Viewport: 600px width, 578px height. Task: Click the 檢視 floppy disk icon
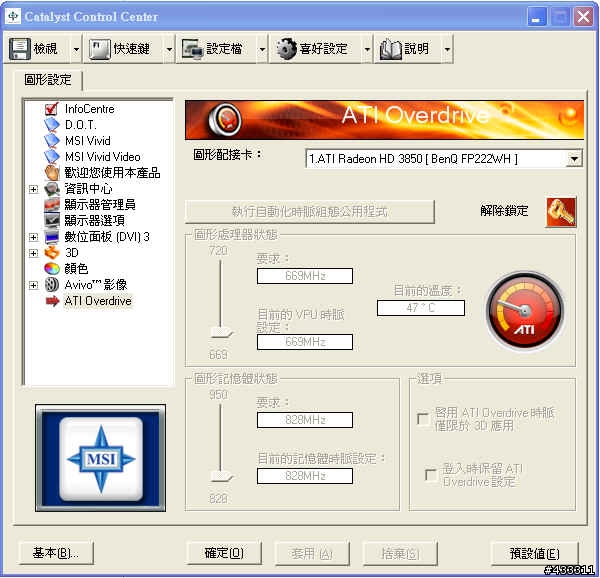(20, 49)
